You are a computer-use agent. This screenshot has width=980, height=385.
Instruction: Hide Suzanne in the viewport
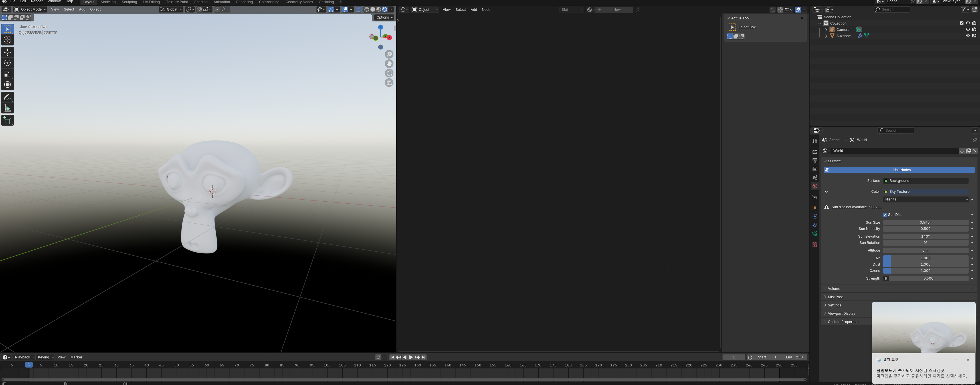tap(967, 36)
